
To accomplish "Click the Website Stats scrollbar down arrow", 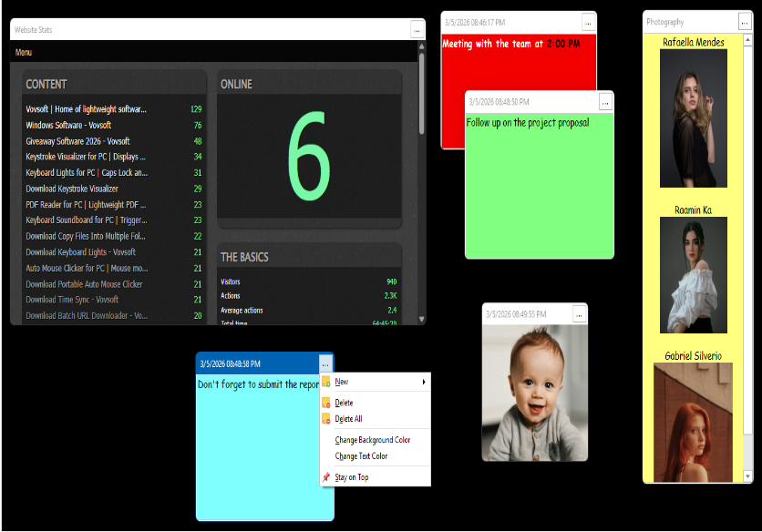I will pos(421,319).
